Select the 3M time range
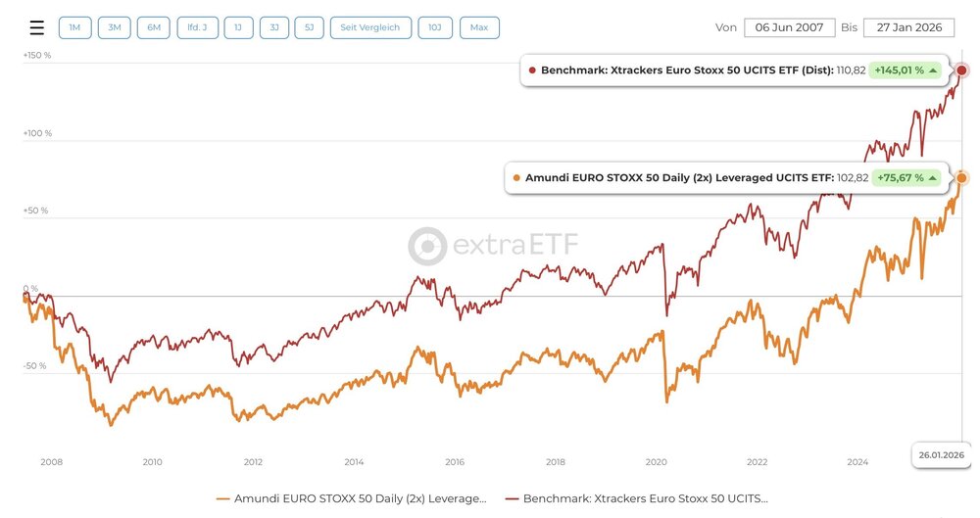 coord(114,27)
